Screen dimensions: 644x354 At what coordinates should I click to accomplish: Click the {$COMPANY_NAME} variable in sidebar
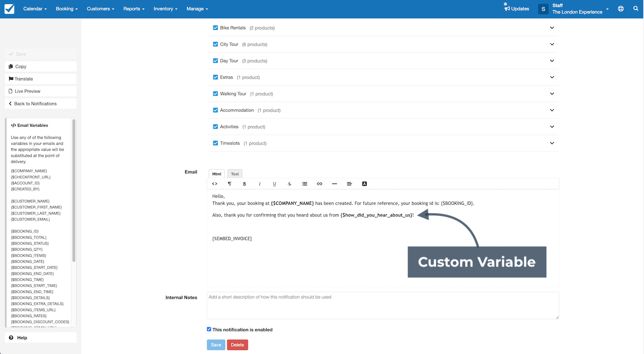pos(29,171)
